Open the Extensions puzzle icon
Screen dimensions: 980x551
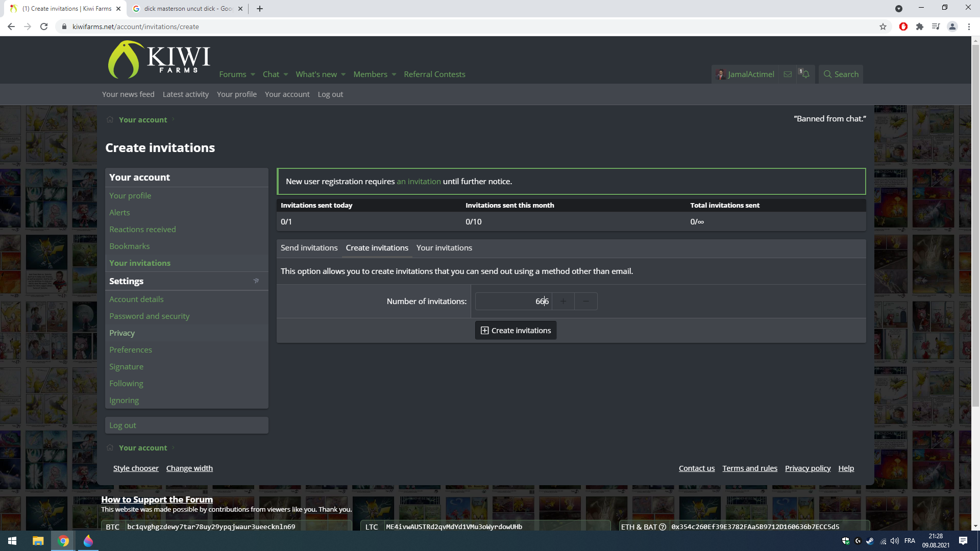[x=920, y=27]
